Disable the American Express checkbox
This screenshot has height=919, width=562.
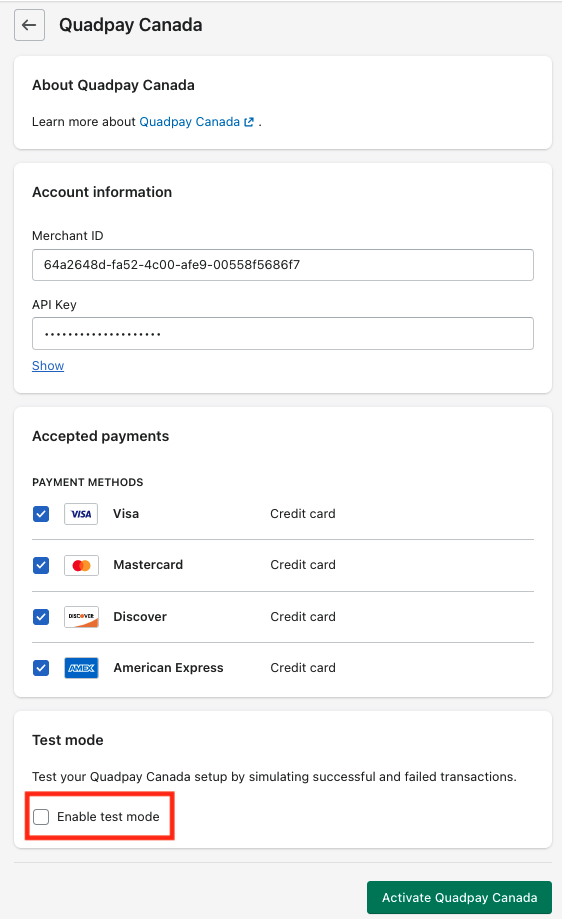pyautogui.click(x=41, y=668)
